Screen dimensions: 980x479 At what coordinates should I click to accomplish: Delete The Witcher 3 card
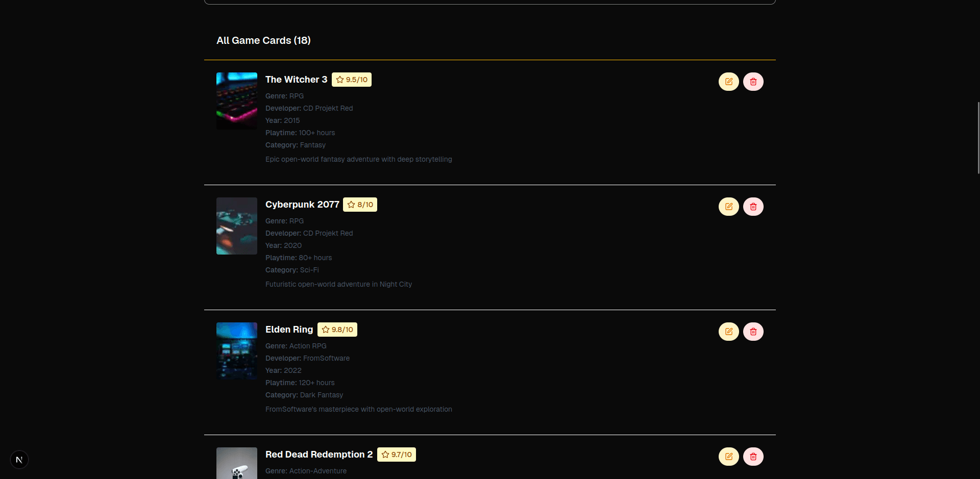(x=753, y=82)
